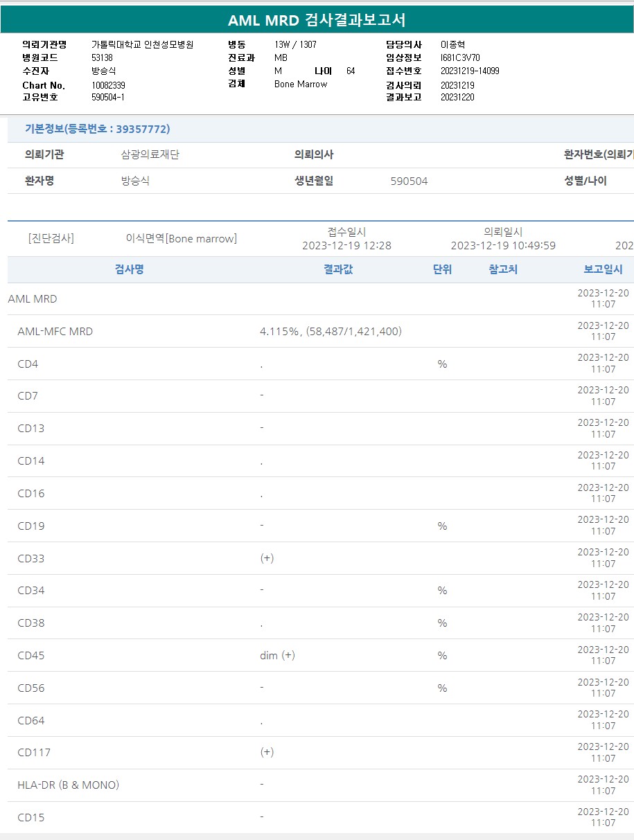
Task: Click the CD38 row label
Action: [30, 623]
